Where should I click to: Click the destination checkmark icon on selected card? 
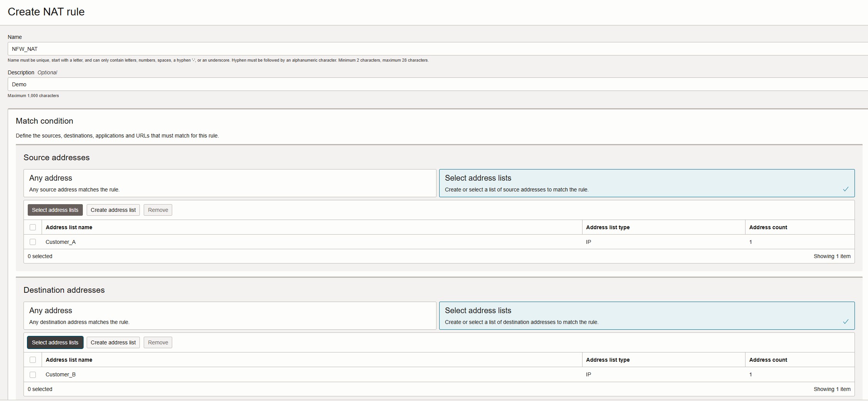tap(846, 322)
